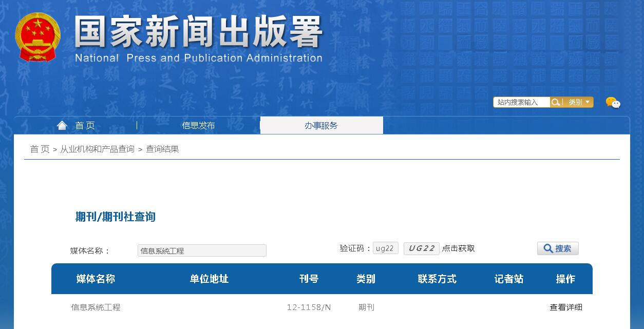Click the 站内搜索输入 search box

pyautogui.click(x=521, y=102)
